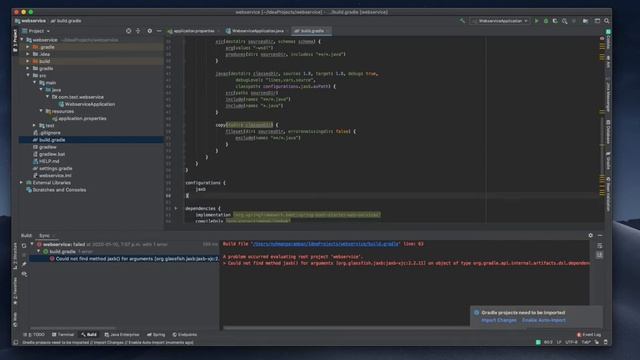Click locate/scroll from source icon in Project panel
The width and height of the screenshot is (640, 360).
129,31
